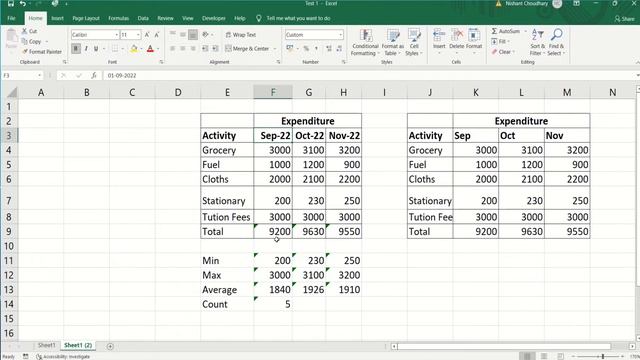Click Decrease Decimal in Number group

pos(339,49)
